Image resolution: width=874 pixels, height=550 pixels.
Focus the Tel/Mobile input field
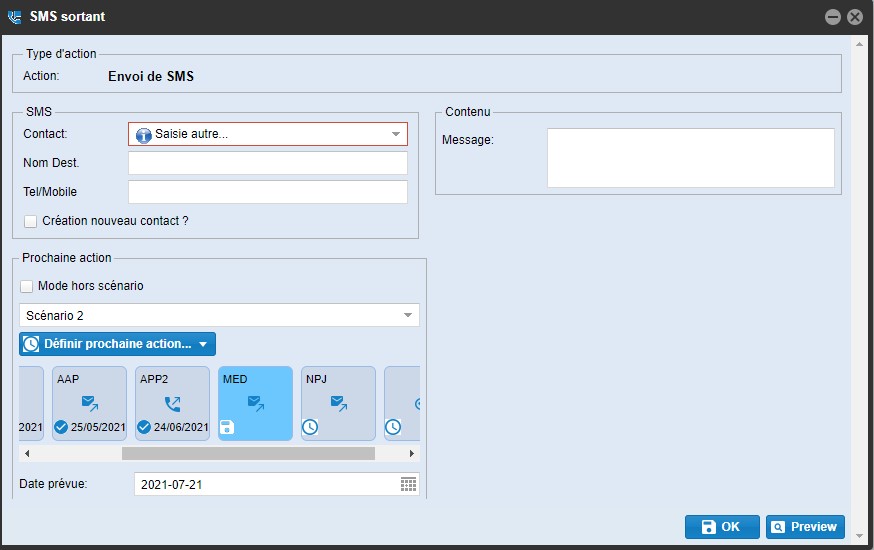coord(268,192)
